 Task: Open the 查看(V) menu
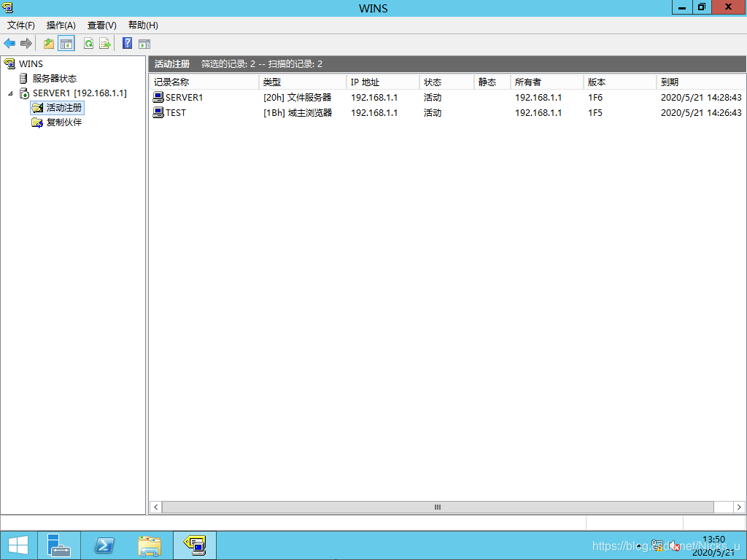pos(102,26)
